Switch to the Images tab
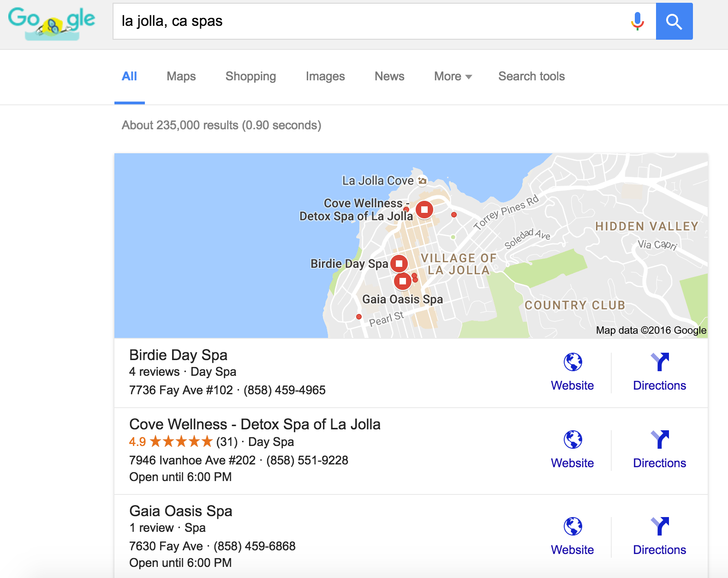Screen dimensions: 728x578 click(x=325, y=77)
